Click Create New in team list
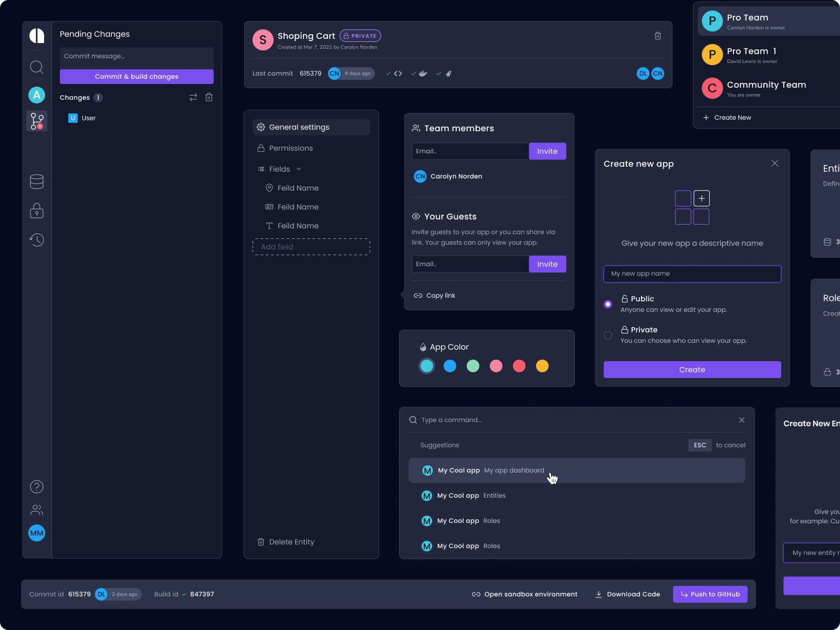The image size is (840, 630). pos(727,118)
